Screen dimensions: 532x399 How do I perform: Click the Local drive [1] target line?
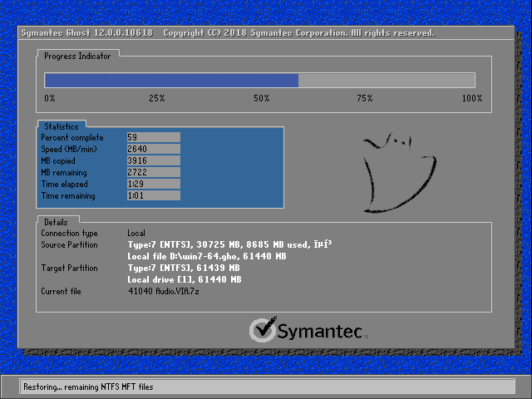(x=185, y=279)
